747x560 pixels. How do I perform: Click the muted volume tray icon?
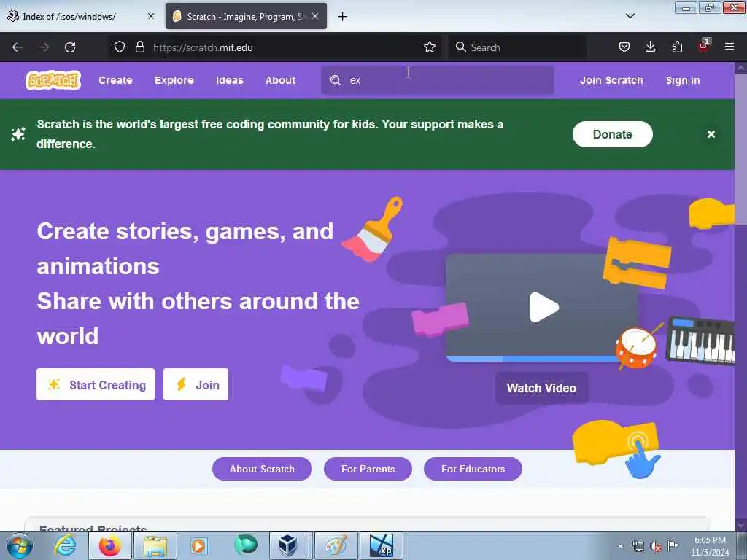[656, 547]
